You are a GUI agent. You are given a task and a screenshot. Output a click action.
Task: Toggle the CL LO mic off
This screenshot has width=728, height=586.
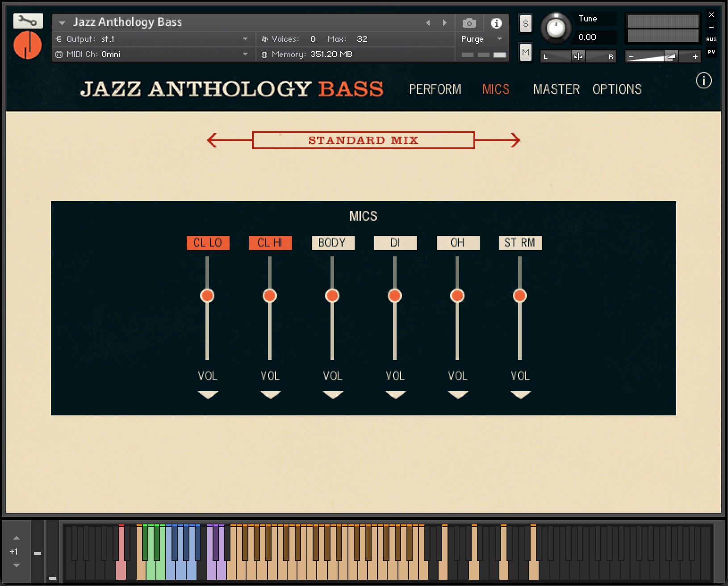[208, 243]
